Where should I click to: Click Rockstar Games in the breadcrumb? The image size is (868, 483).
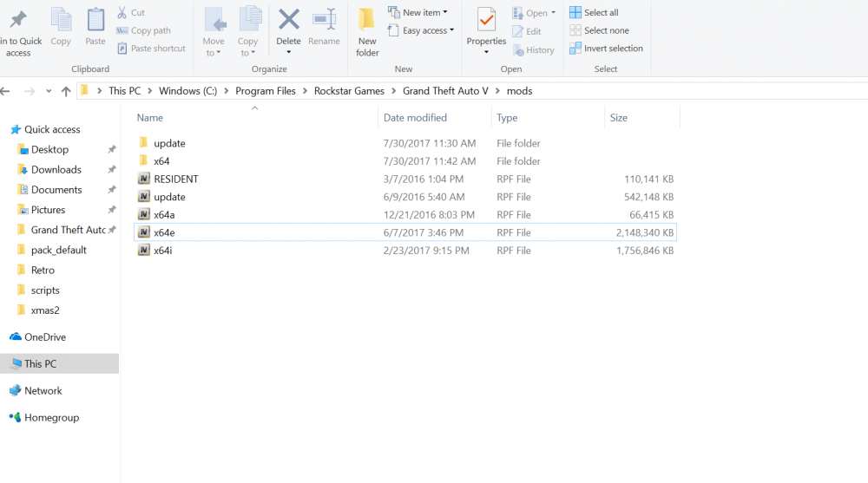pyautogui.click(x=349, y=91)
